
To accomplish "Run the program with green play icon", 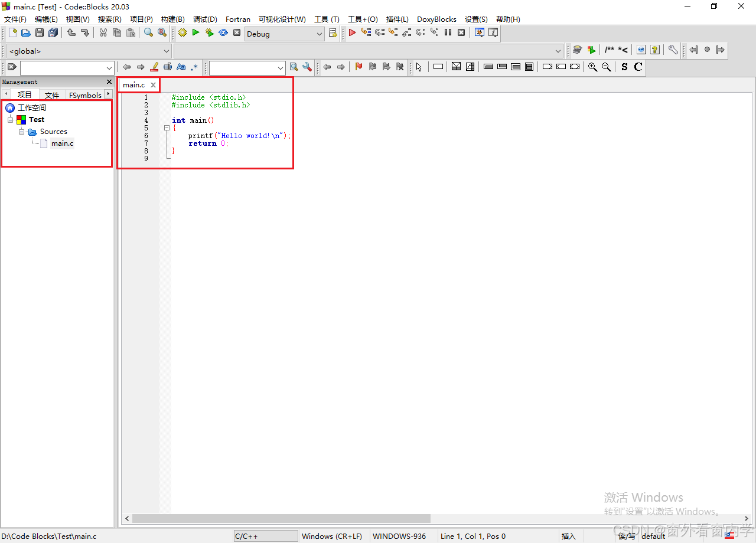I will 196,33.
